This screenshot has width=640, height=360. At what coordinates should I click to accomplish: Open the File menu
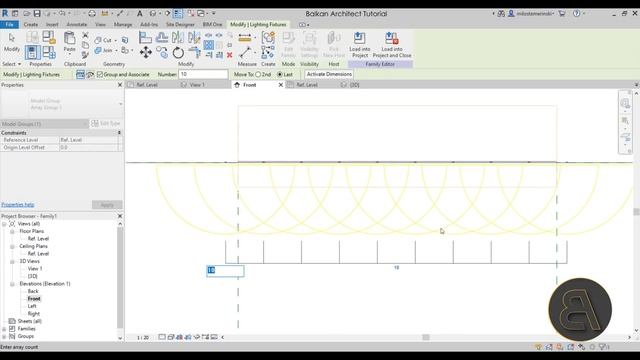(x=9, y=24)
